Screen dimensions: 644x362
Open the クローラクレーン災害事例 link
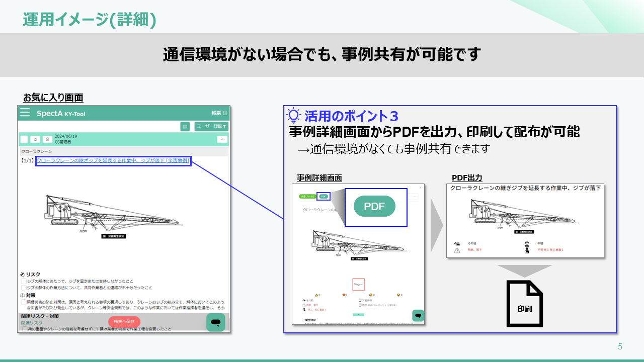click(x=113, y=160)
